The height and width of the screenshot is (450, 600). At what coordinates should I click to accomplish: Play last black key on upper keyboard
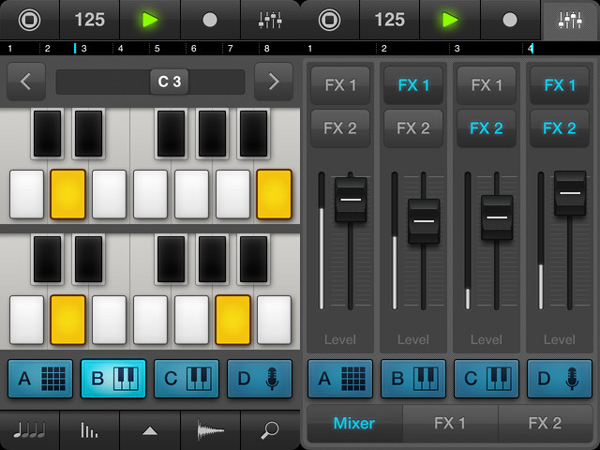[x=253, y=134]
